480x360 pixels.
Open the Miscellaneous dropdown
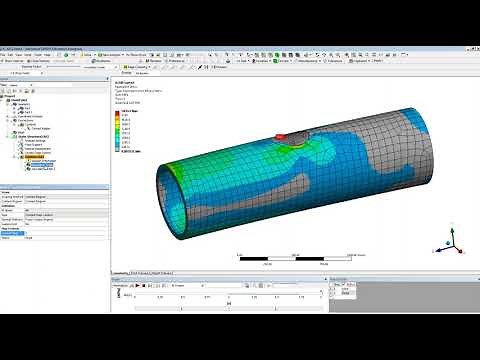pyautogui.click(x=307, y=61)
